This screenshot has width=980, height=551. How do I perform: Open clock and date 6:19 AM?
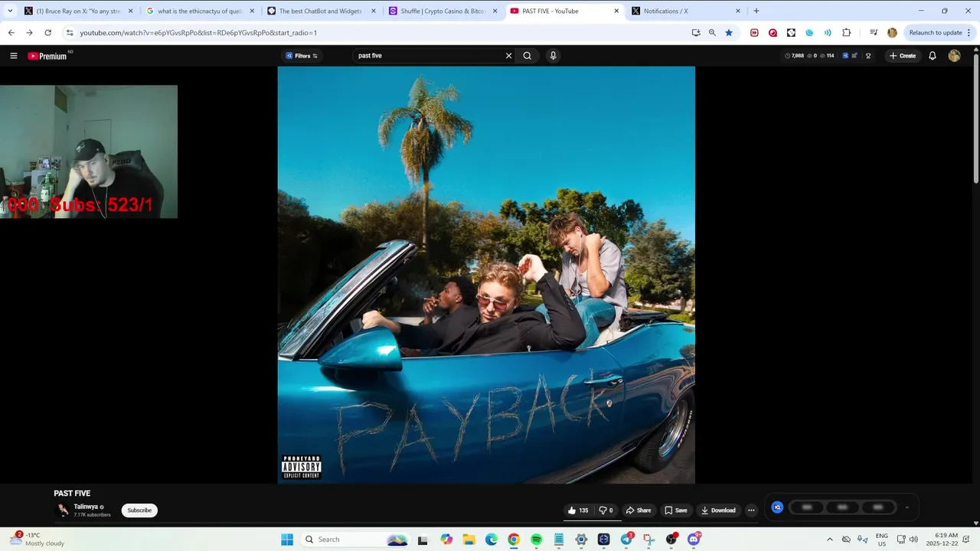point(942,540)
